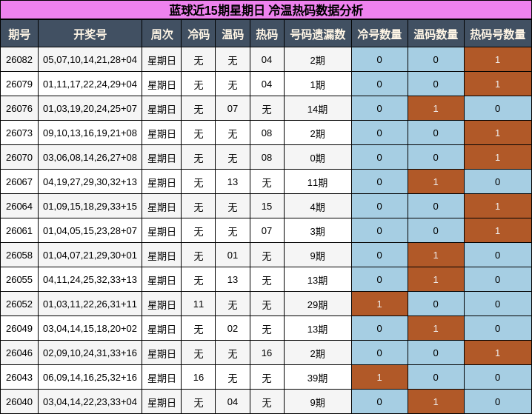Click period number 26043
Viewport: 532px width, 414px height.
click(x=19, y=377)
